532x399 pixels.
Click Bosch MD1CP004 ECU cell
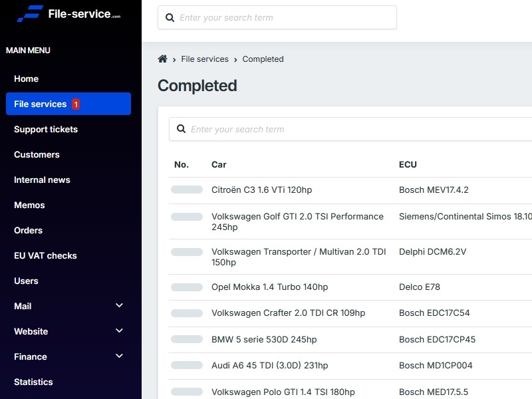[x=436, y=365]
